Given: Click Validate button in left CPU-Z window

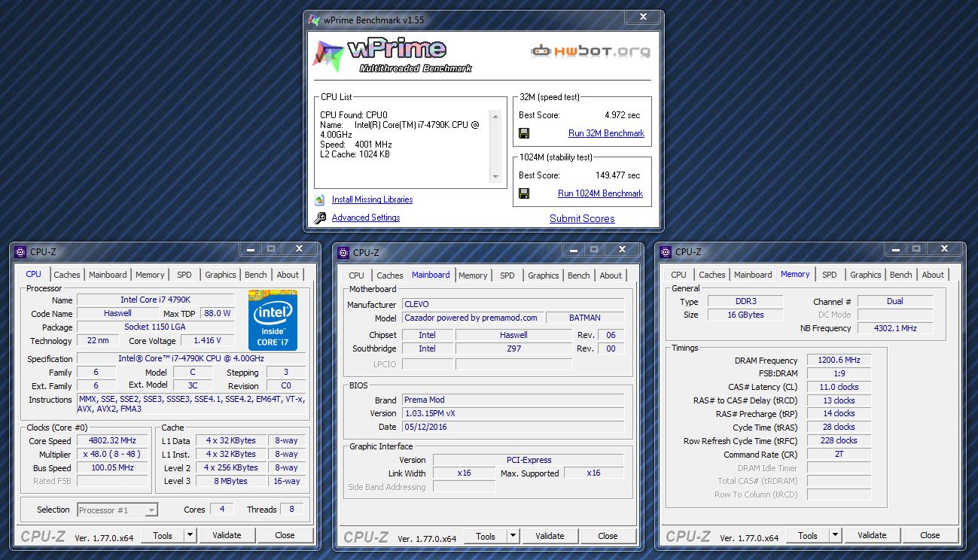Looking at the screenshot, I should (x=227, y=535).
